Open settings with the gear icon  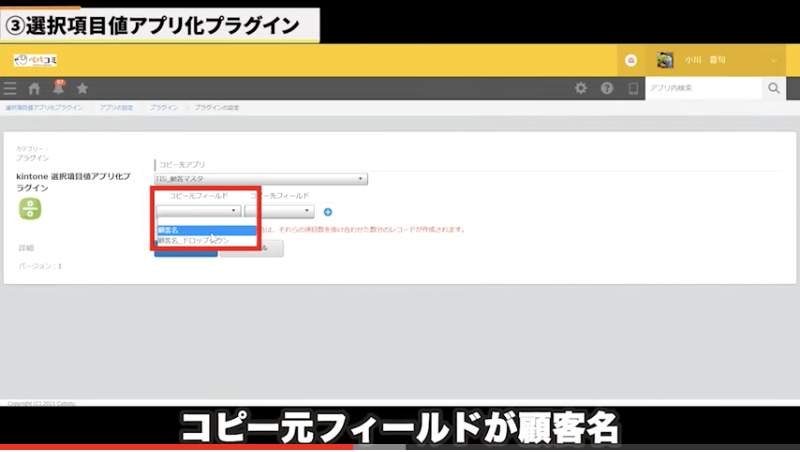tap(580, 89)
